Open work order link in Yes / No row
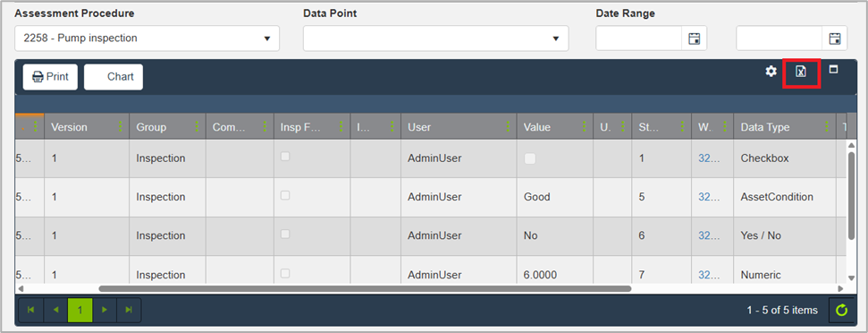Viewport: 868px width, 333px height. pyautogui.click(x=709, y=235)
